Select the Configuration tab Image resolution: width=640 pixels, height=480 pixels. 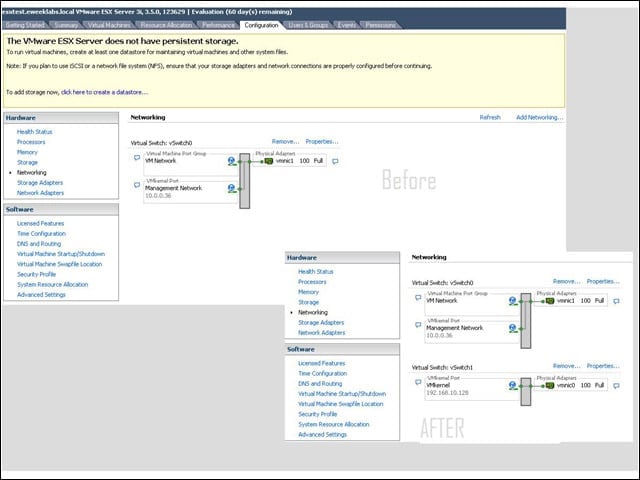point(261,25)
